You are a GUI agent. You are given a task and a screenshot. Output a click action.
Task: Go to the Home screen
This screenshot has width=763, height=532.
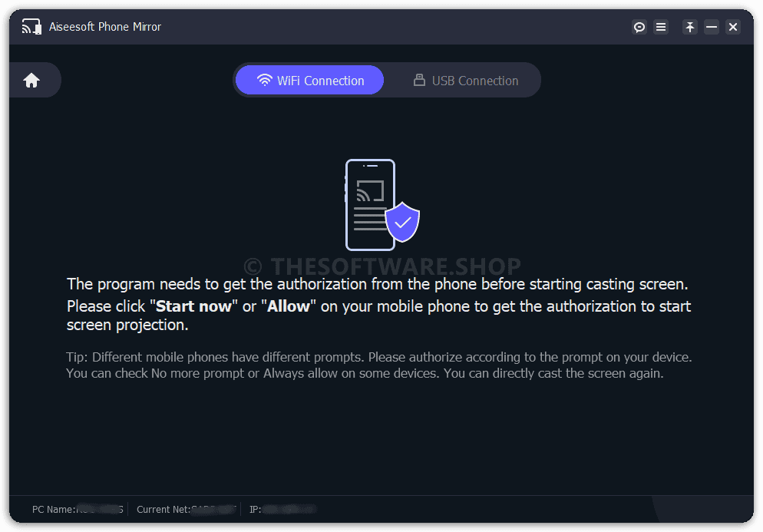point(31,81)
